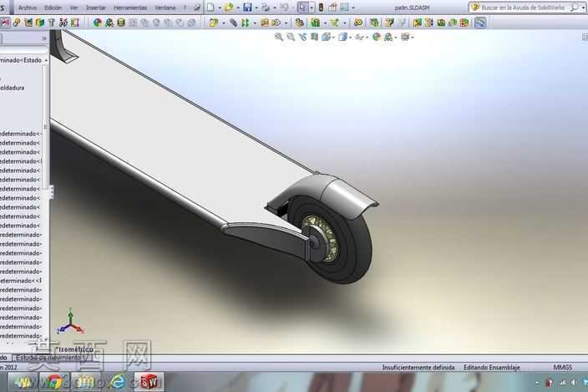Screen dimensions: 588x392
Task: Expand dropdown beside the green double-arrow icon
Action: [x=255, y=23]
